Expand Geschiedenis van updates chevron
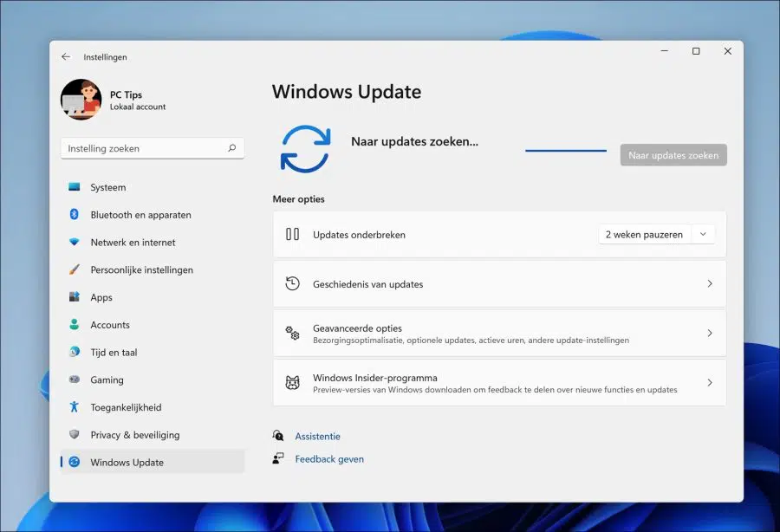This screenshot has height=532, width=780. [710, 283]
